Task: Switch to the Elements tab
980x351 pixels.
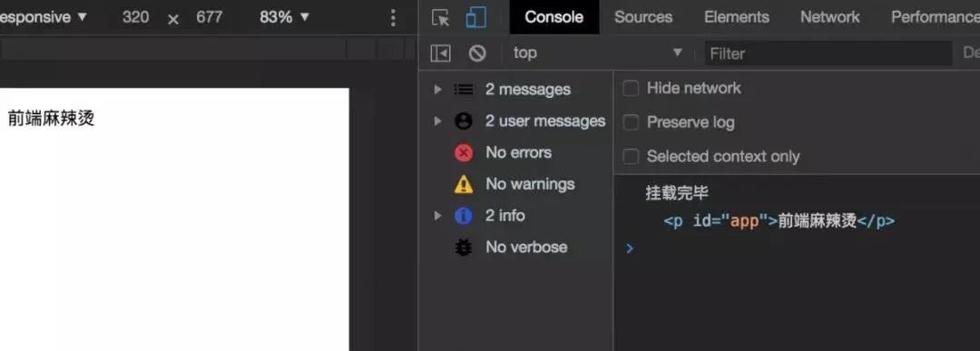Action: pos(736,17)
